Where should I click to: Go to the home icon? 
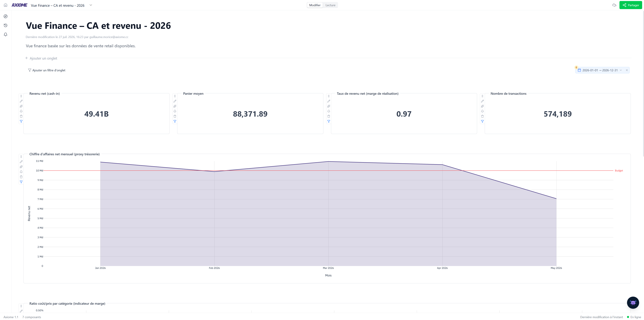point(6,5)
